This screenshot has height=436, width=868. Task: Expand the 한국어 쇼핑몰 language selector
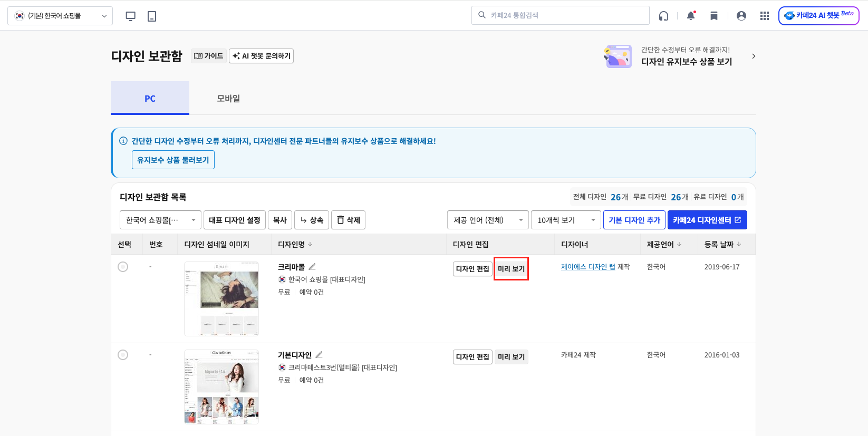(160, 220)
